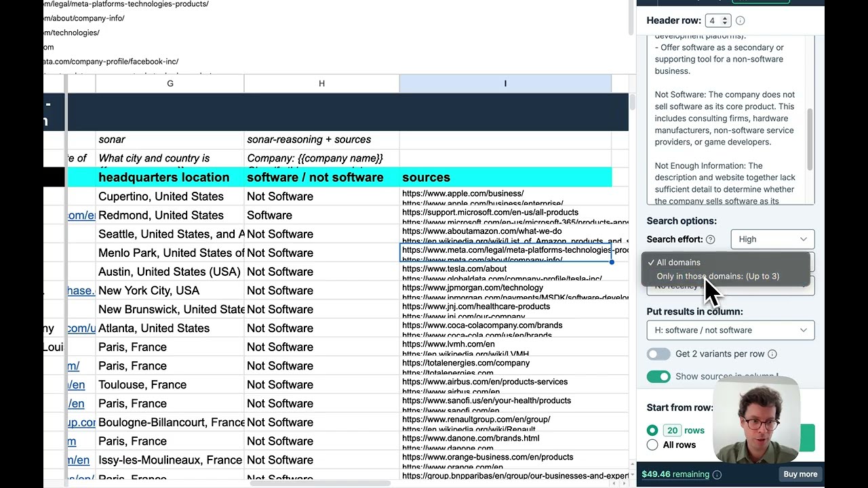The image size is (868, 488).
Task: Click the Redmond, United States cell
Action: click(x=161, y=216)
